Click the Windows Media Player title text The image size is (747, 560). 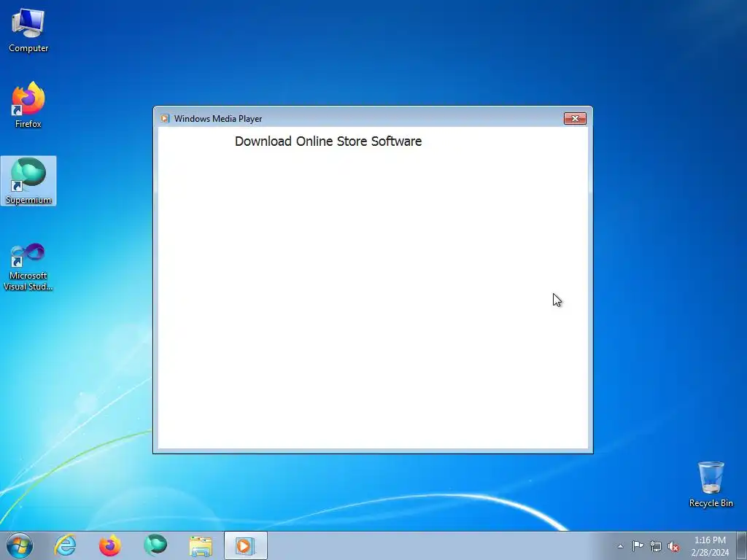click(x=217, y=119)
